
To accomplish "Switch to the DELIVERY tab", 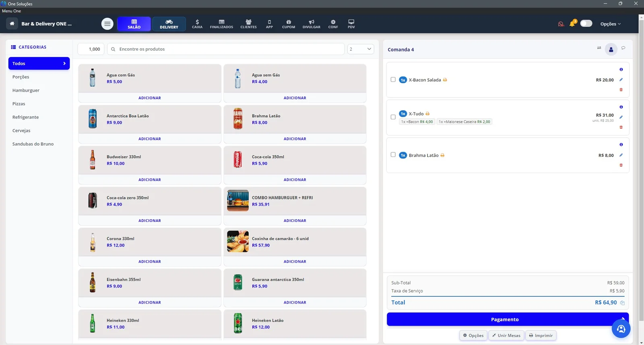I will pos(169,24).
